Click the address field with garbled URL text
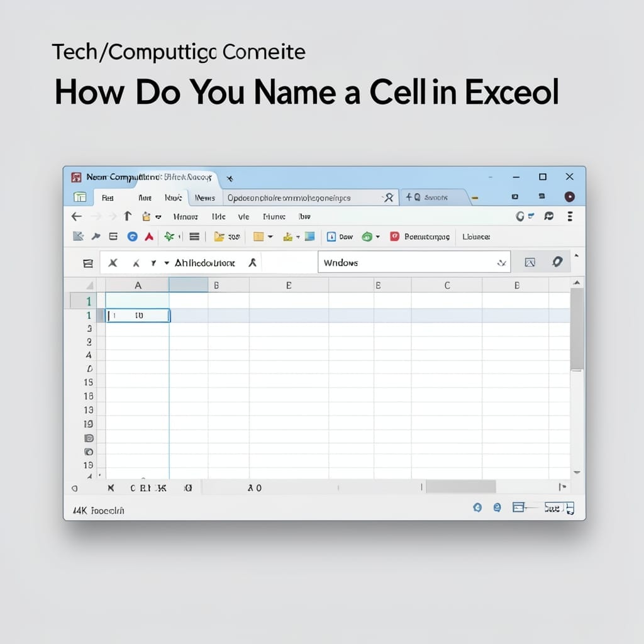Screen dimensions: 644x644 pos(310,197)
